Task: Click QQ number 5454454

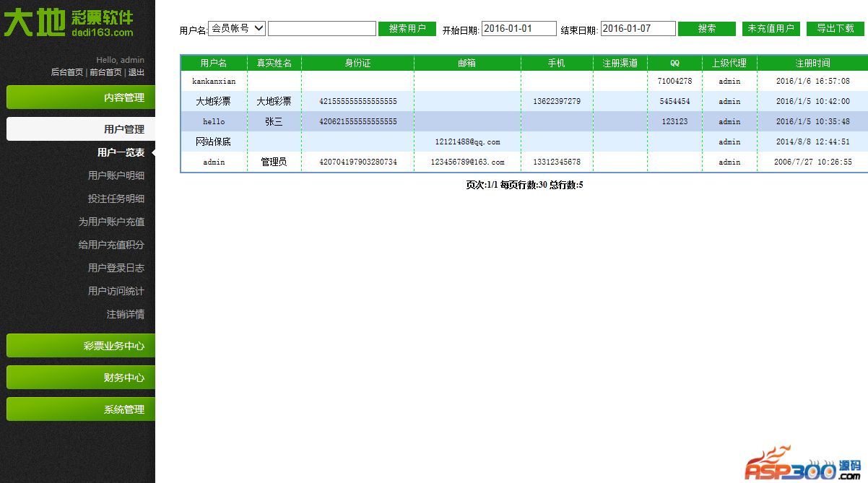Action: (x=674, y=102)
